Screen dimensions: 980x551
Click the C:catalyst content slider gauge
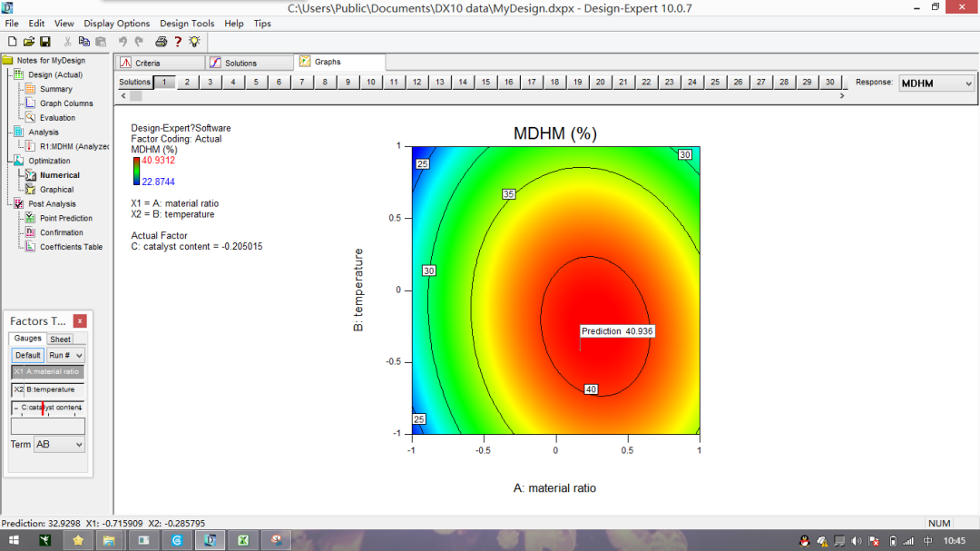(x=47, y=408)
